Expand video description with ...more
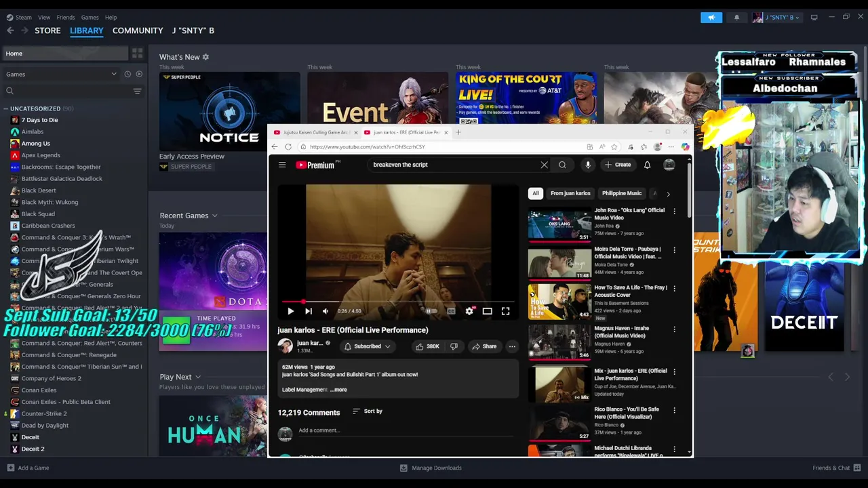 [x=338, y=390]
